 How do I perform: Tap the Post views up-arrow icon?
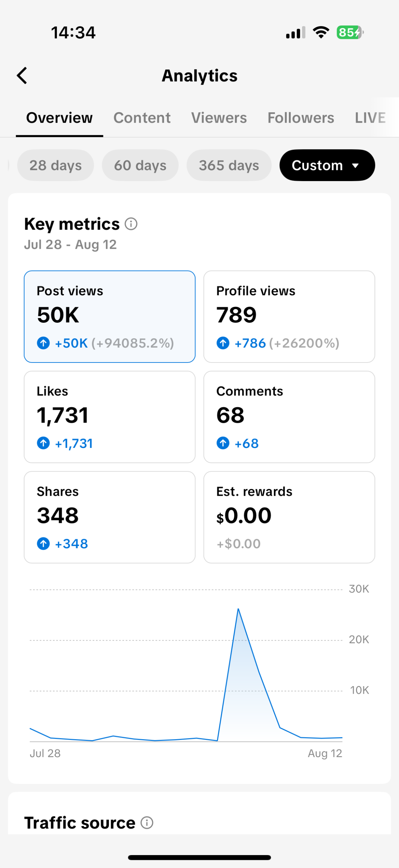(43, 343)
